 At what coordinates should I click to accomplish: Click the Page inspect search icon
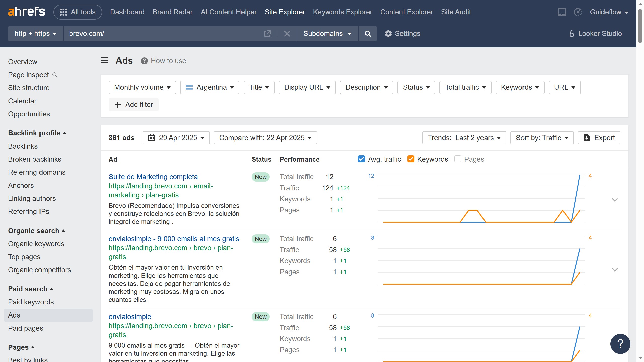coord(55,75)
